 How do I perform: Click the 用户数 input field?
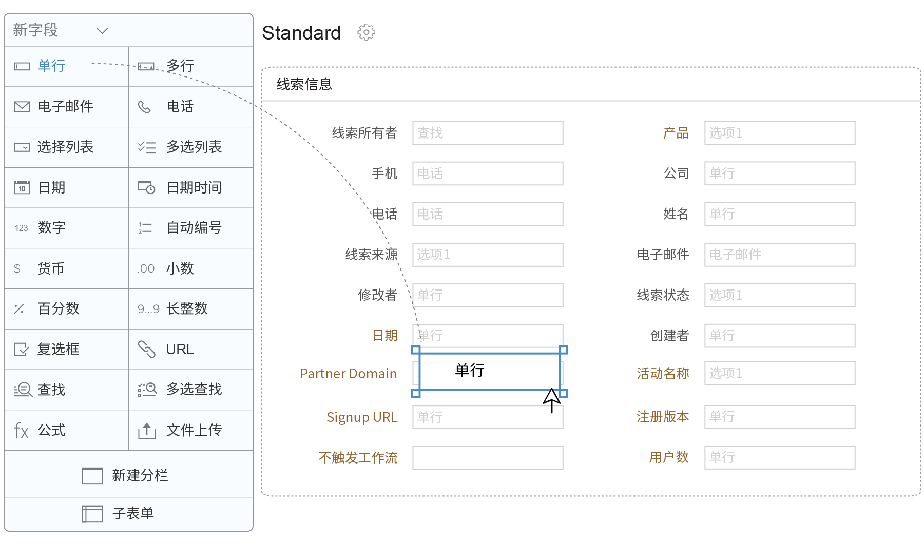tap(780, 457)
